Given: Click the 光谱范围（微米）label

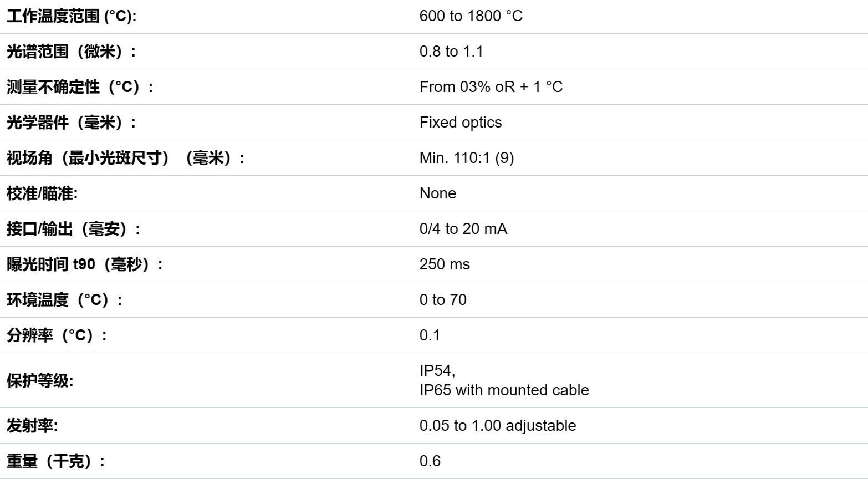Looking at the screenshot, I should pyautogui.click(x=71, y=52).
